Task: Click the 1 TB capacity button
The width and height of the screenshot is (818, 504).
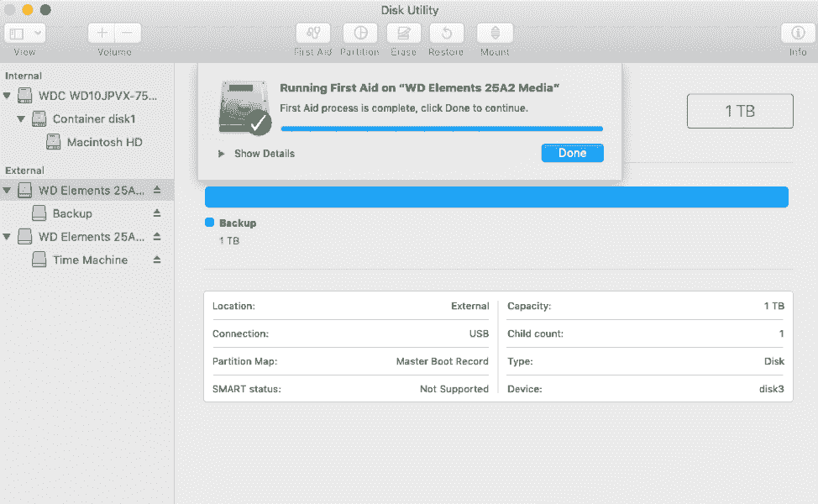Action: [x=739, y=110]
